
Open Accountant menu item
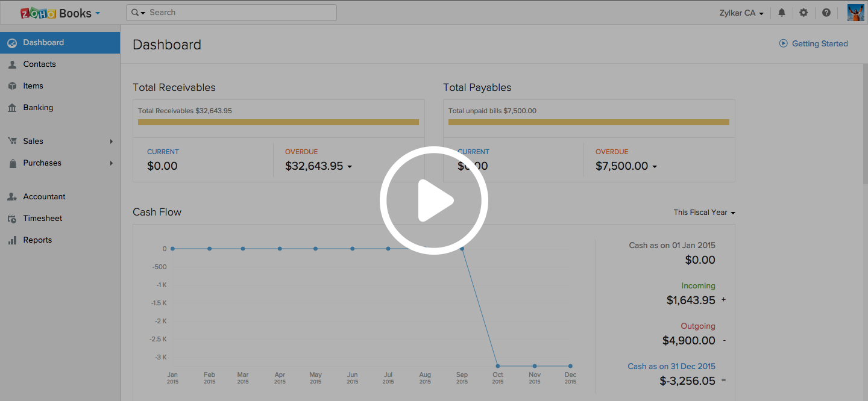pyautogui.click(x=44, y=197)
